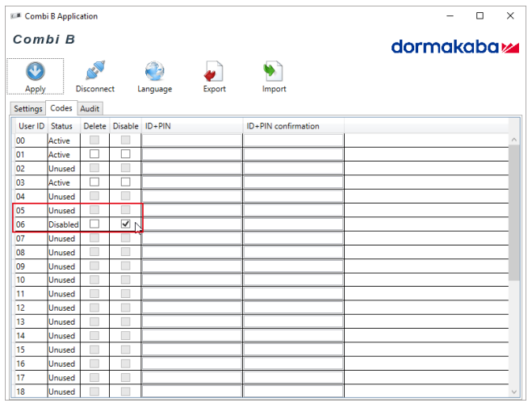Select the Codes tab
Screen dimensions: 532x407
tap(61, 108)
